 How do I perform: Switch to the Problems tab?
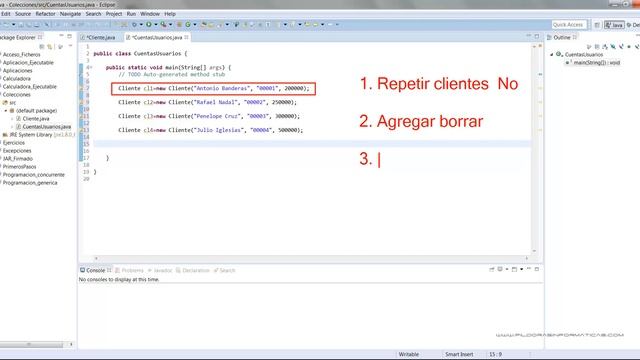coord(130,270)
